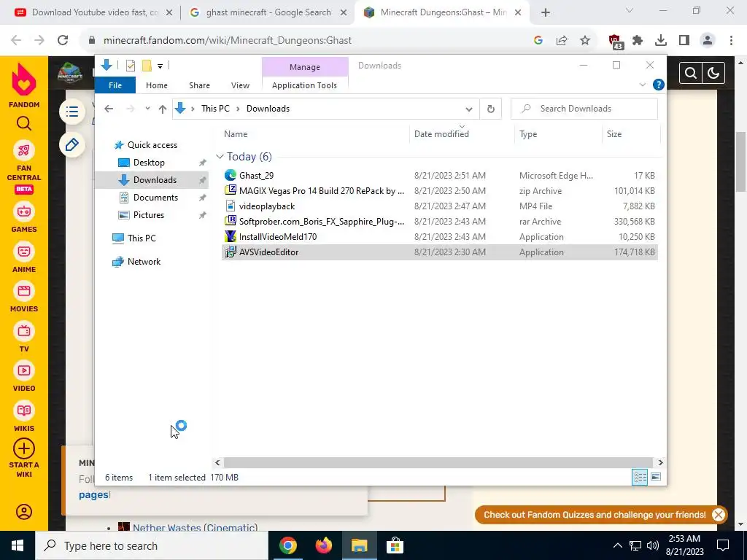The height and width of the screenshot is (560, 747).
Task: Select the Ghast_29 file
Action: click(x=439, y=176)
